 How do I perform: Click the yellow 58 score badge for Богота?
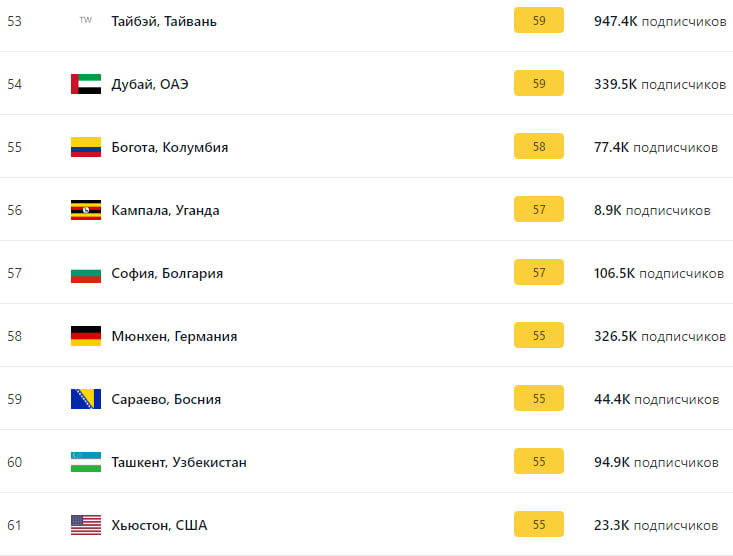click(539, 146)
